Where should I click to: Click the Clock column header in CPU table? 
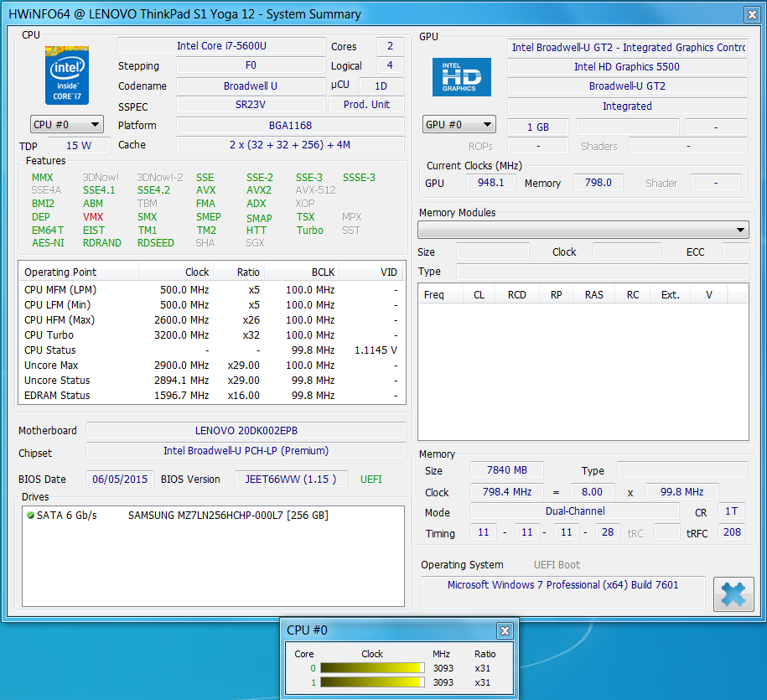tap(176, 272)
